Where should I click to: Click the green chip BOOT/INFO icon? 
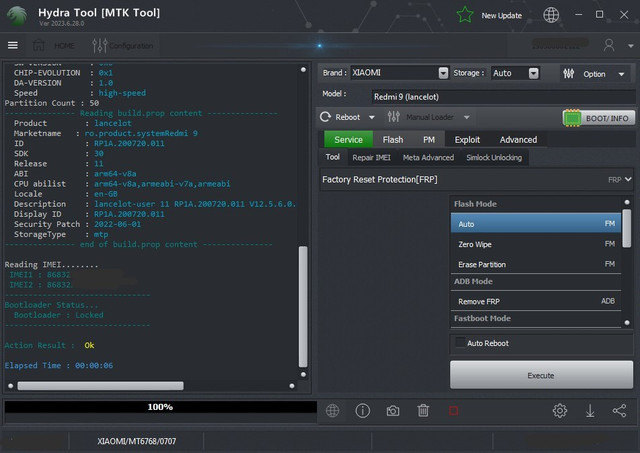[x=572, y=118]
